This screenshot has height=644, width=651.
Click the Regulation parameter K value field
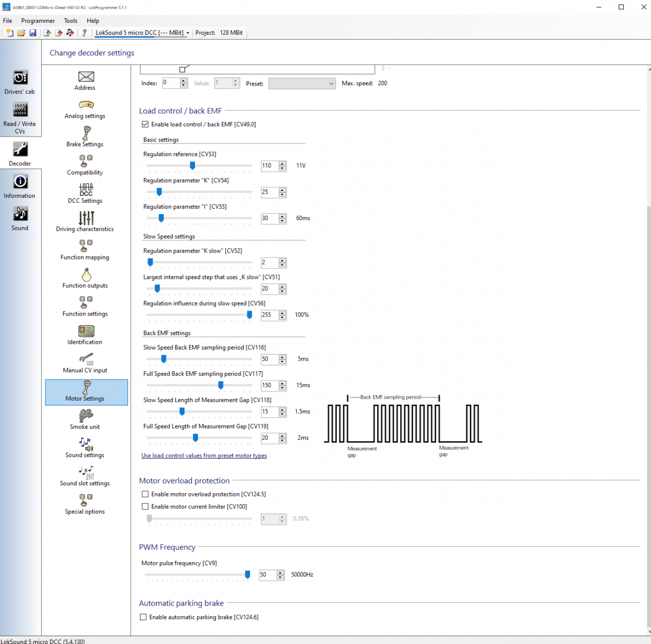[x=269, y=192]
